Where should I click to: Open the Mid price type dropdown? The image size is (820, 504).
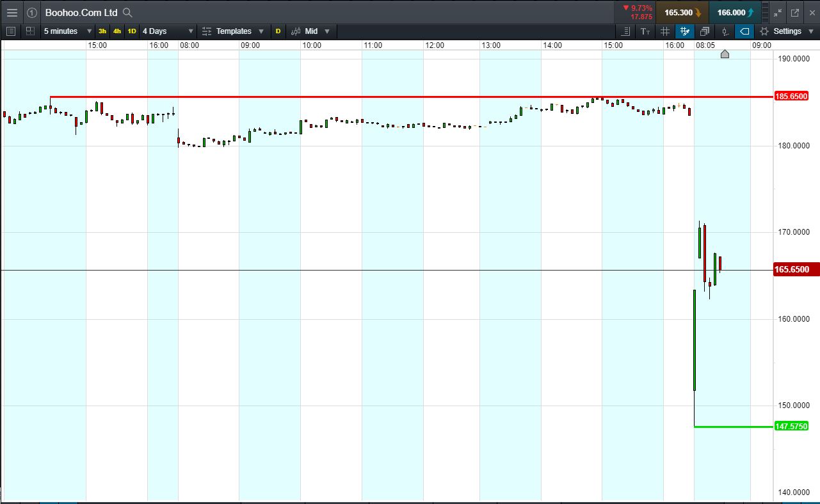[310, 31]
